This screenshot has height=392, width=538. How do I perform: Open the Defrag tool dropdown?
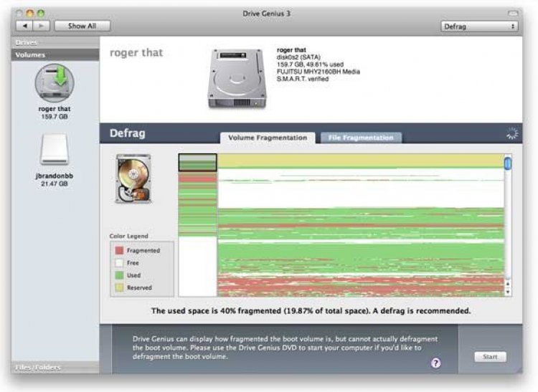[x=479, y=27]
